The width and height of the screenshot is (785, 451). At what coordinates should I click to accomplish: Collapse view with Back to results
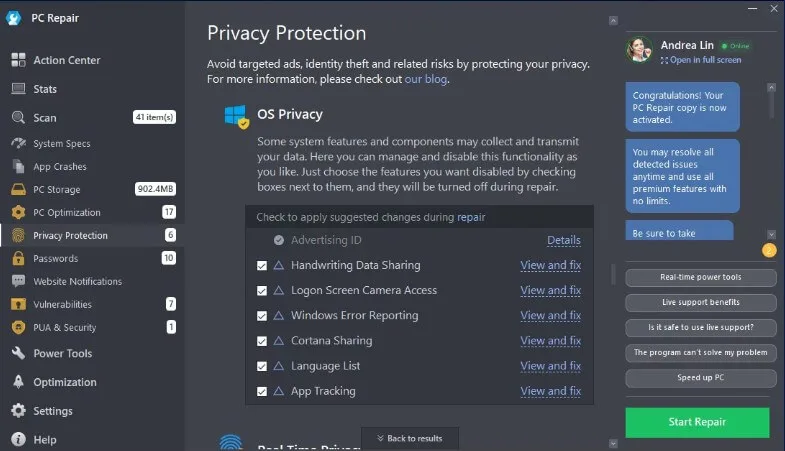[410, 438]
